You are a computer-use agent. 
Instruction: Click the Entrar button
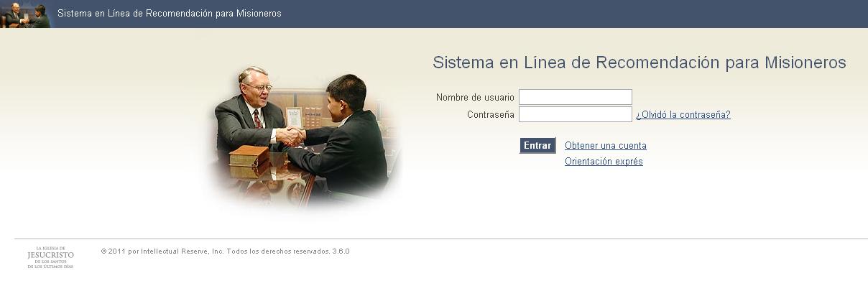pyautogui.click(x=537, y=145)
